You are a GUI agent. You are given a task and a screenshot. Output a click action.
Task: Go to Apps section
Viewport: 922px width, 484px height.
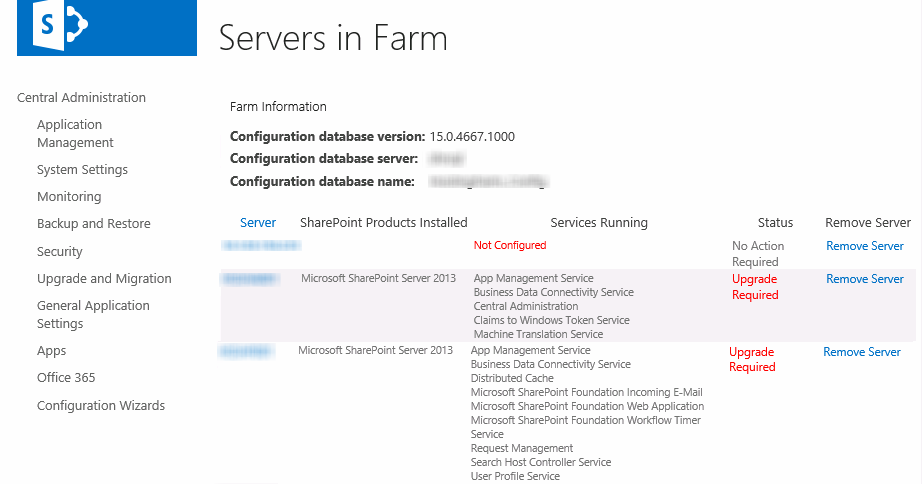(52, 351)
